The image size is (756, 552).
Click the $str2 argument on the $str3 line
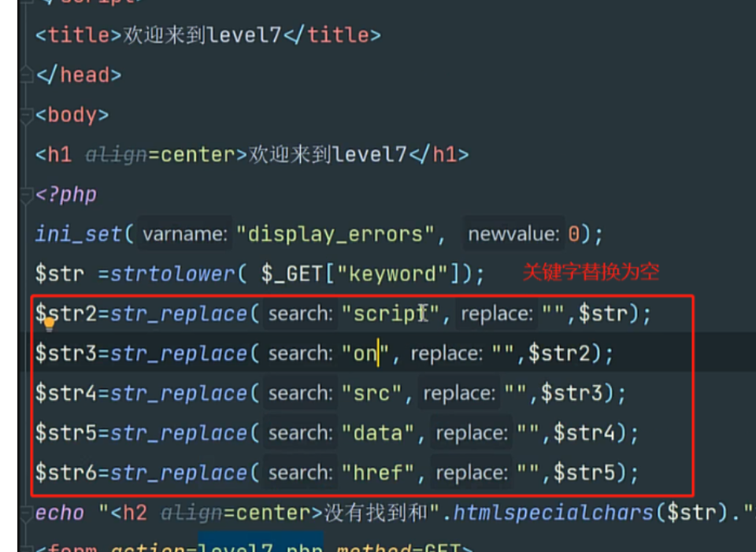559,354
